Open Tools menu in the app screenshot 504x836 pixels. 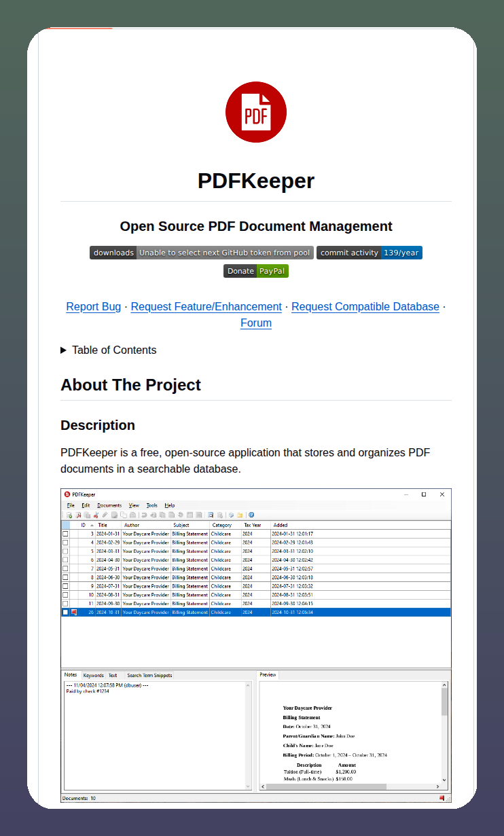[x=152, y=505]
